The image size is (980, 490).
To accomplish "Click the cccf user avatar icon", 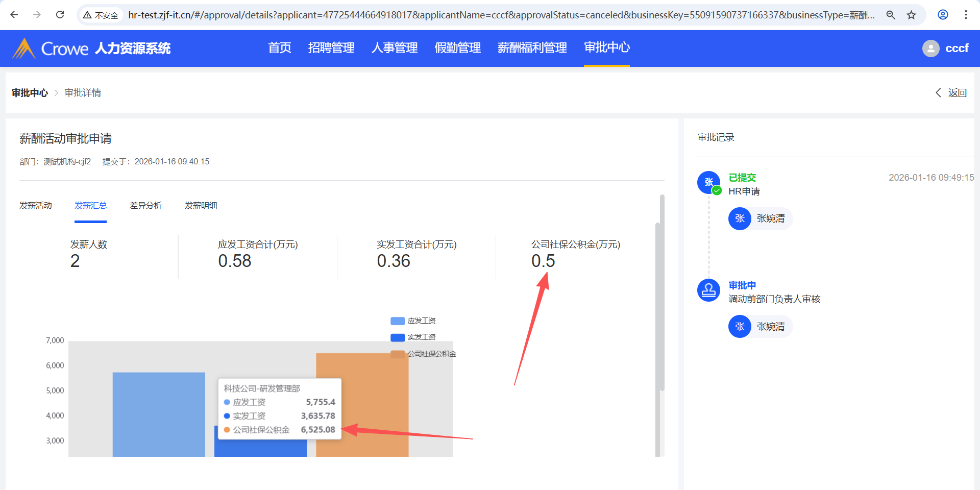I will tap(930, 48).
